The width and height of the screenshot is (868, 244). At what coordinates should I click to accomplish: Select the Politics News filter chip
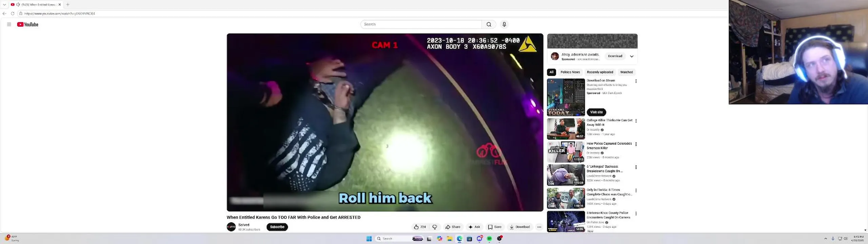pos(570,72)
